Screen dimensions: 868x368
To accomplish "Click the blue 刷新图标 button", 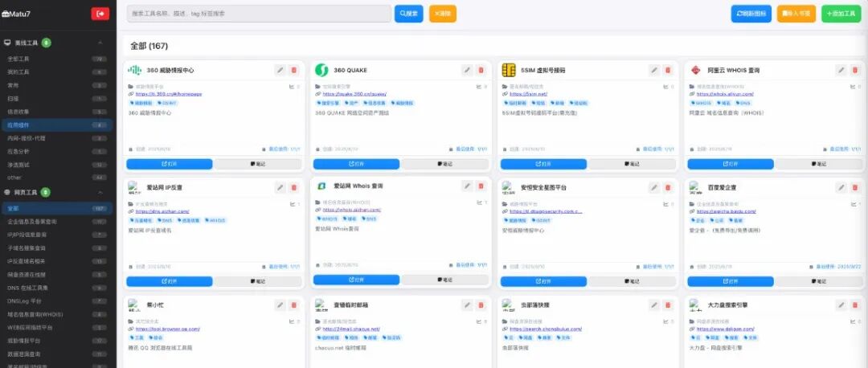I will 751,14.
